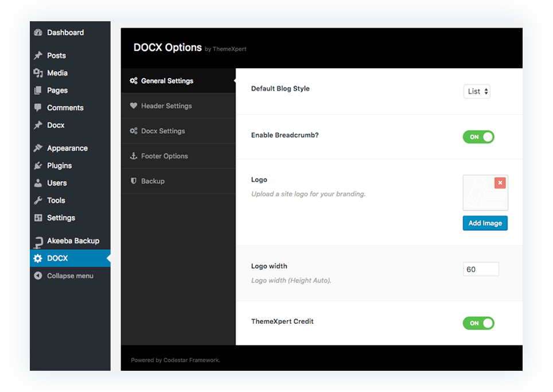
Task: Click the logo preview thumbnail
Action: point(485,193)
